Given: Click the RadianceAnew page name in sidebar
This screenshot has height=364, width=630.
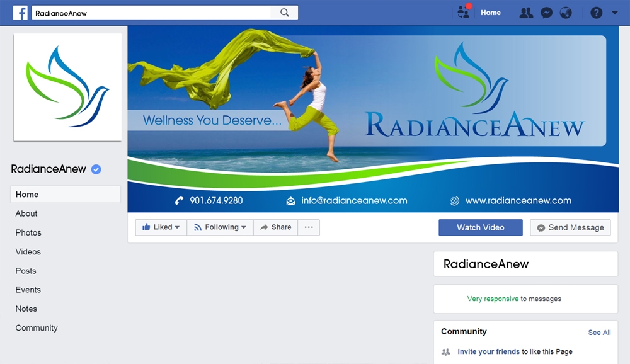Looking at the screenshot, I should coord(49,169).
